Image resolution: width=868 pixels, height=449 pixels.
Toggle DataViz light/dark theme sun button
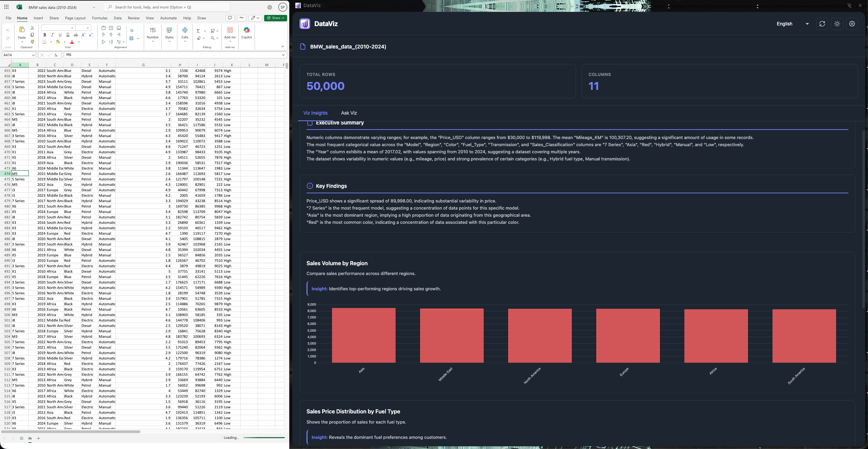coord(837,24)
